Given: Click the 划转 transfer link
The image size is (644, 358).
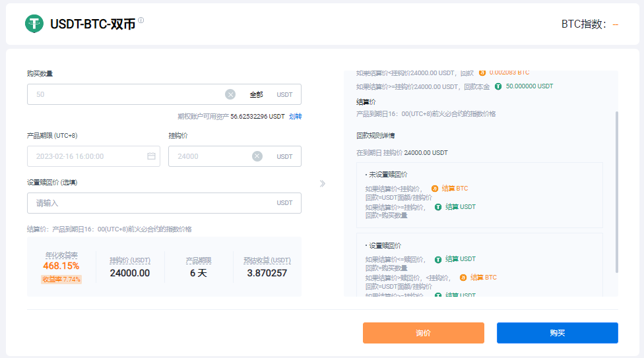Looking at the screenshot, I should pos(296,116).
